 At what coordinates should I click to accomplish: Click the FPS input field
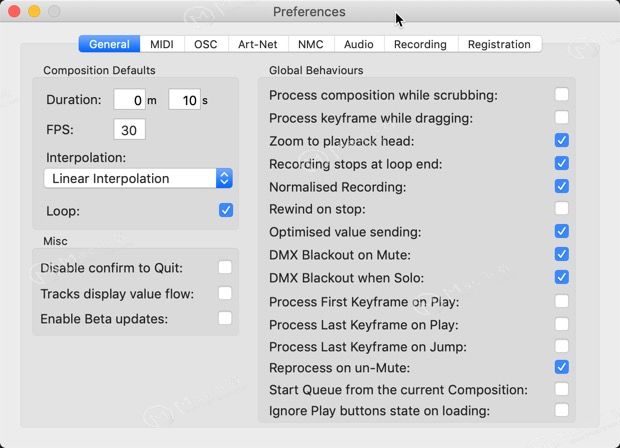tap(129, 130)
